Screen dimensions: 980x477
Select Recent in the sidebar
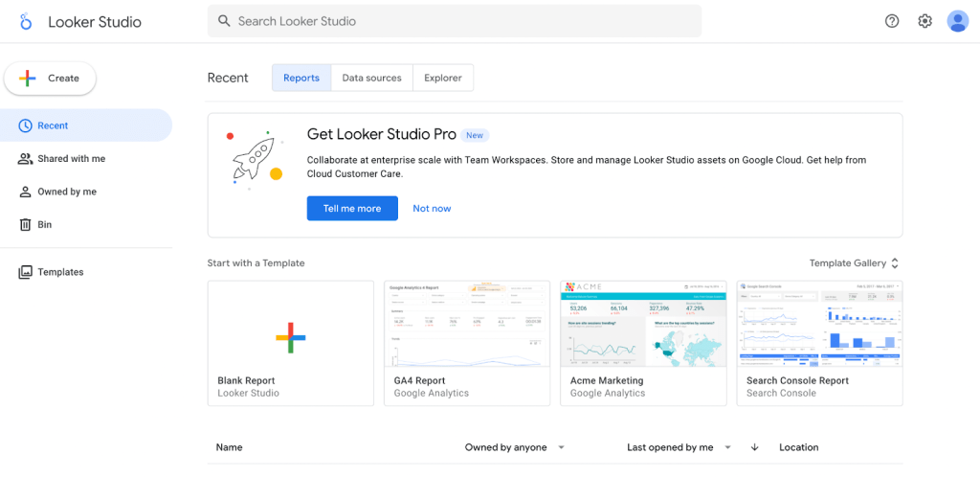click(85, 125)
